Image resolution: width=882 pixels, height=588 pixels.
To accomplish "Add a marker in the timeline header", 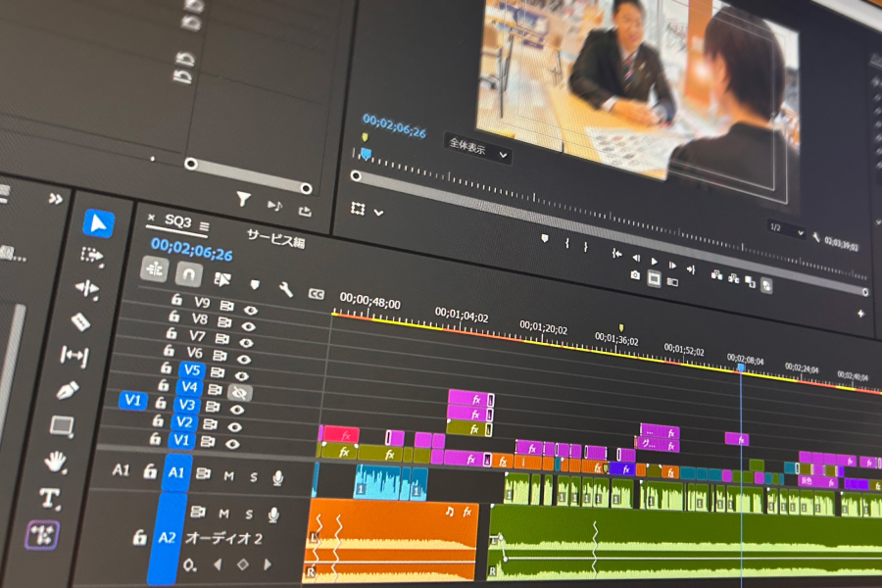I will (255, 284).
